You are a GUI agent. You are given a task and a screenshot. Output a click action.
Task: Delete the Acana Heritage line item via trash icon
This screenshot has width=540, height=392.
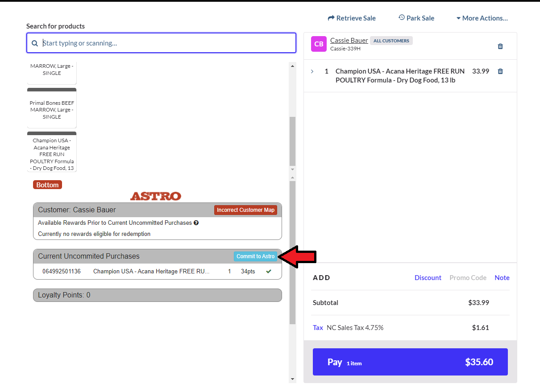pos(500,71)
